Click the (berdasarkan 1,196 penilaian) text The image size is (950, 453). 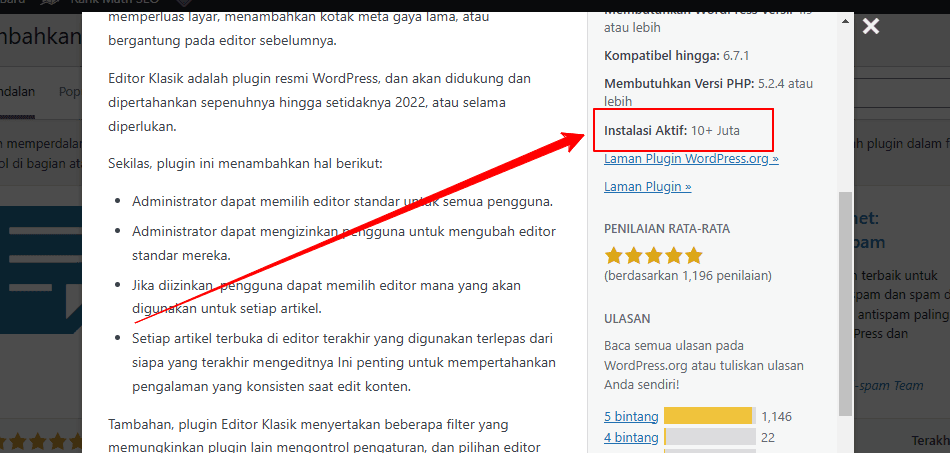688,276
